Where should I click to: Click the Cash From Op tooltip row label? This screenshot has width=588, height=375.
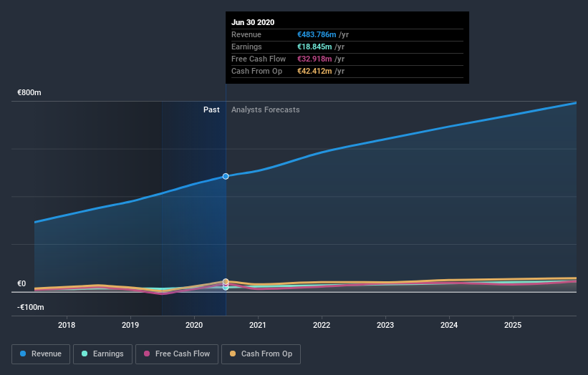pyautogui.click(x=257, y=71)
